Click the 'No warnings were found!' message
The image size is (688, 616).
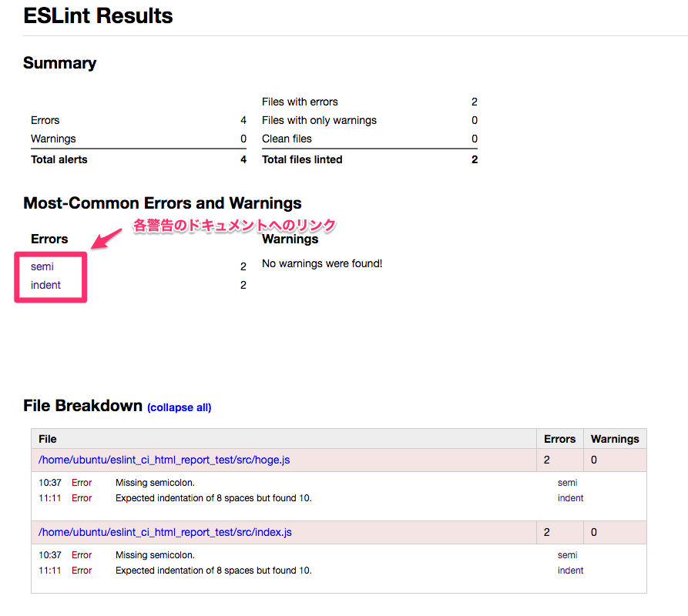(x=322, y=263)
